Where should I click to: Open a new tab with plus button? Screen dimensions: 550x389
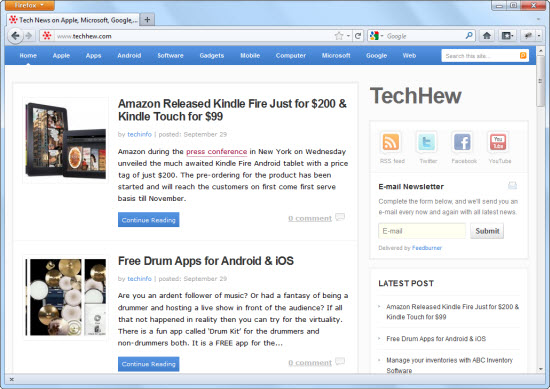click(x=147, y=20)
